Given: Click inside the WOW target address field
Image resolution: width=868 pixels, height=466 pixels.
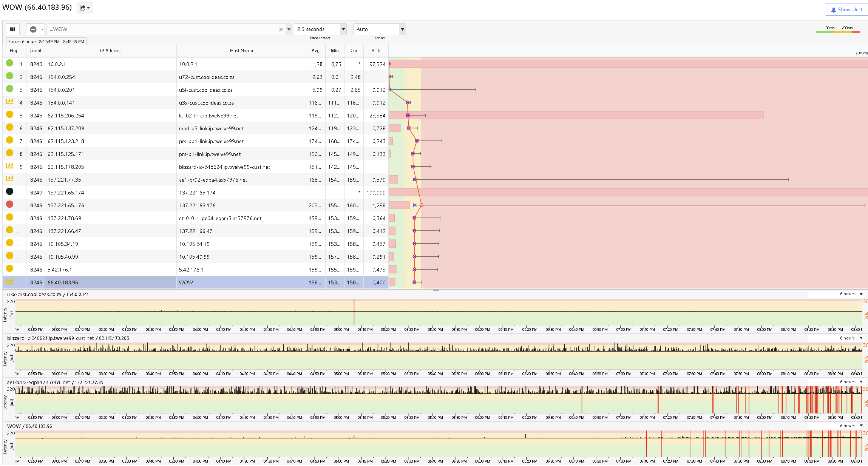Looking at the screenshot, I should [162, 29].
